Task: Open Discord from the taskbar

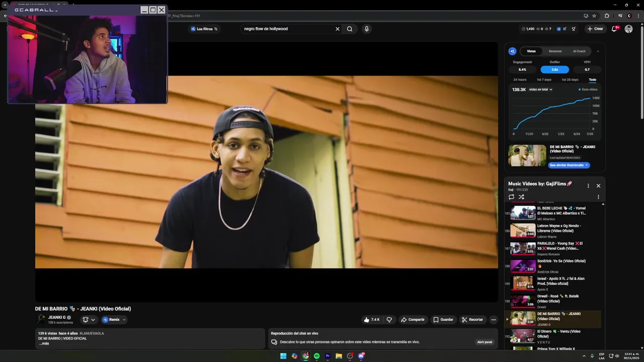Action: click(361, 356)
